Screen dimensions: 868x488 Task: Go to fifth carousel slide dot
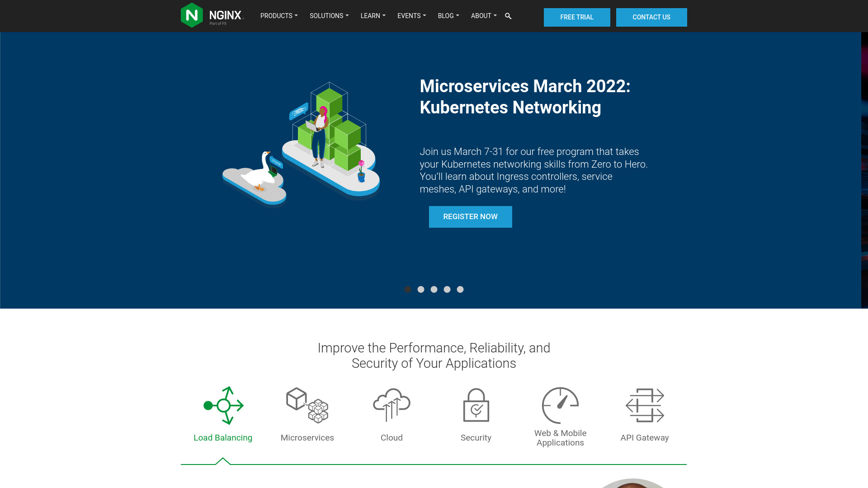[x=460, y=289]
